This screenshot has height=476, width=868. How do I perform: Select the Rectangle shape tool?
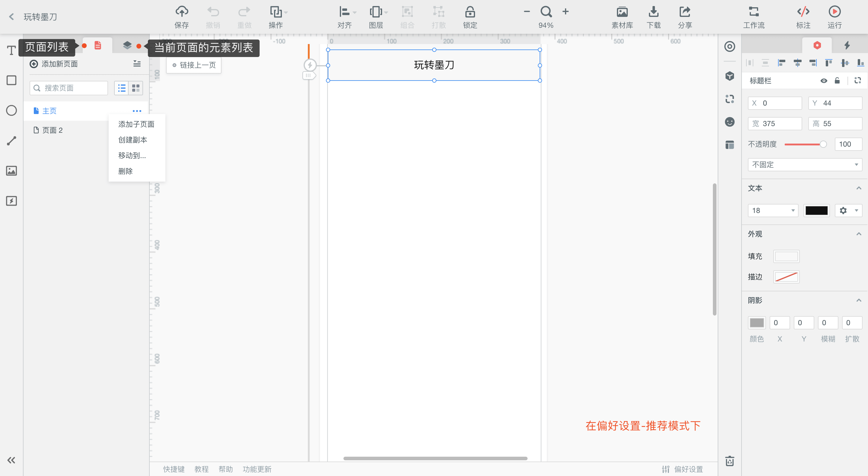[x=11, y=80]
